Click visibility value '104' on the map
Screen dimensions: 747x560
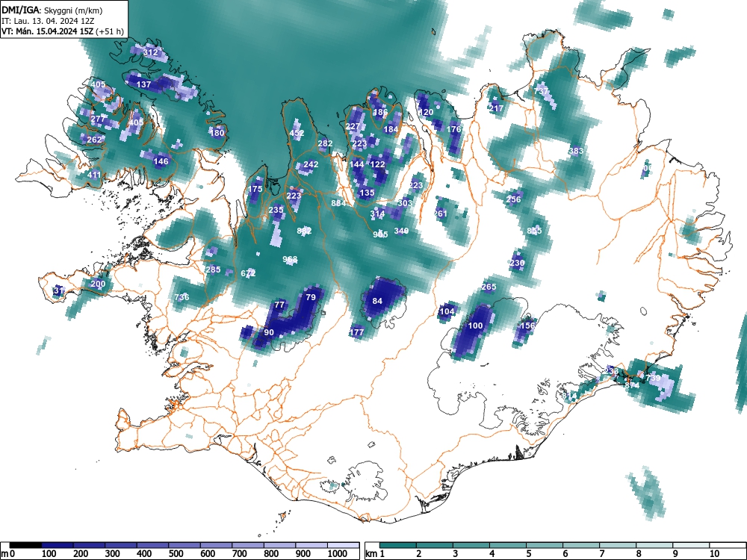click(x=447, y=311)
